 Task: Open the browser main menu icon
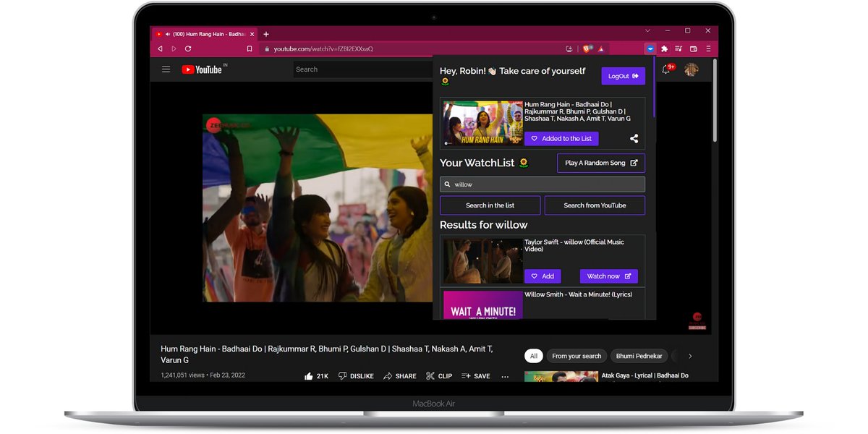[x=708, y=48]
